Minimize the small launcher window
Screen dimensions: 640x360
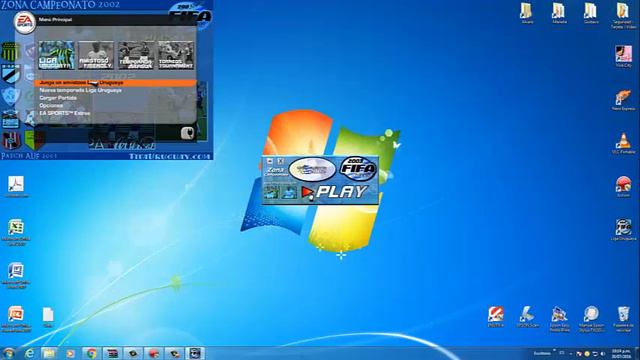click(269, 161)
